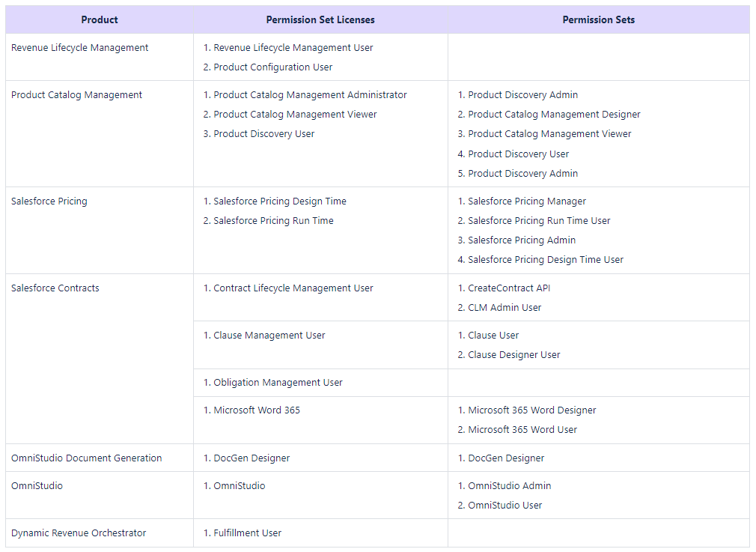Click Contract Lifecycle Management User license
This screenshot has width=756, height=552.
pyautogui.click(x=293, y=288)
